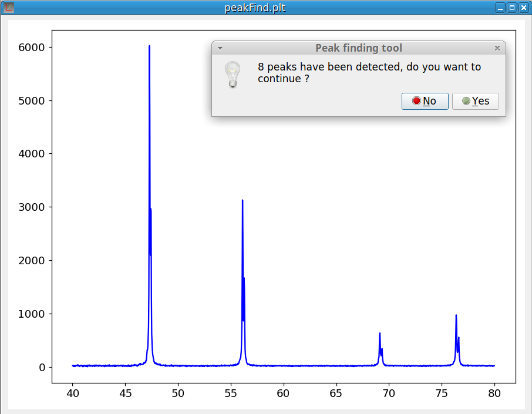Click y-axis label 2000

coord(32,261)
